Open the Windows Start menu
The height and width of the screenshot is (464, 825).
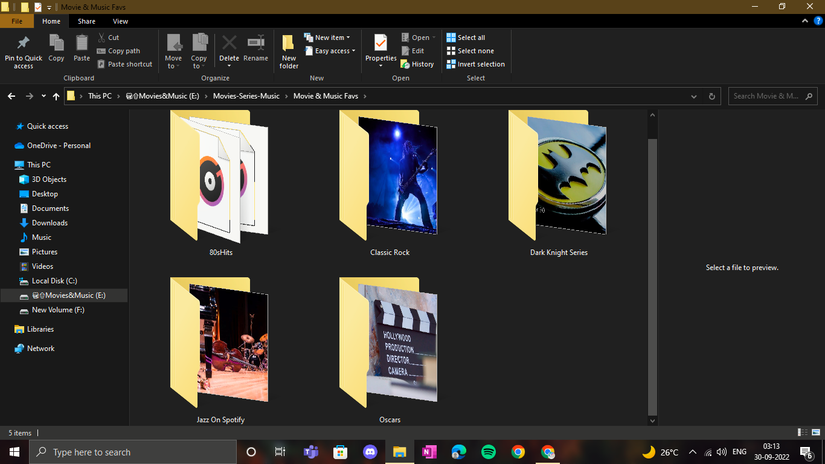coord(14,452)
